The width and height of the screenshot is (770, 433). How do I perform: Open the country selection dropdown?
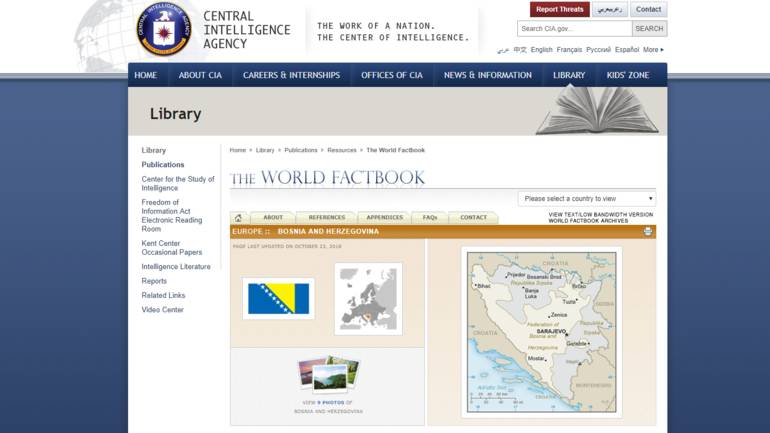click(x=586, y=199)
